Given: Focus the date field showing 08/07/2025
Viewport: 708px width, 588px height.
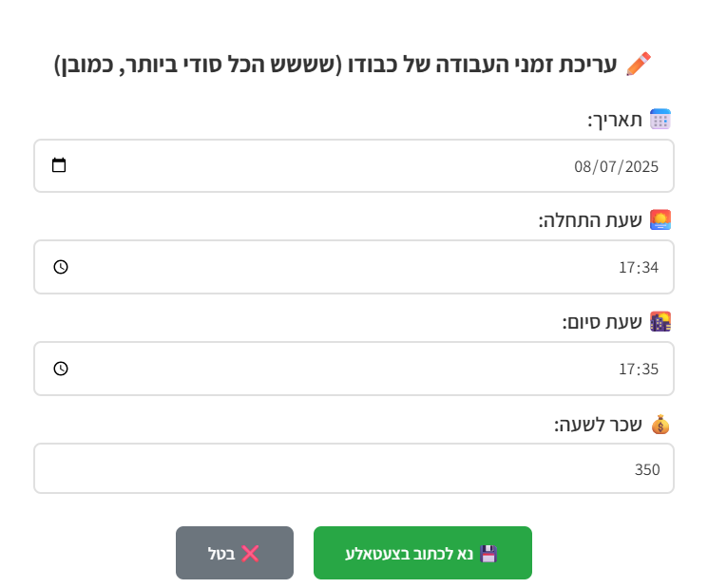Looking at the screenshot, I should [354, 166].
